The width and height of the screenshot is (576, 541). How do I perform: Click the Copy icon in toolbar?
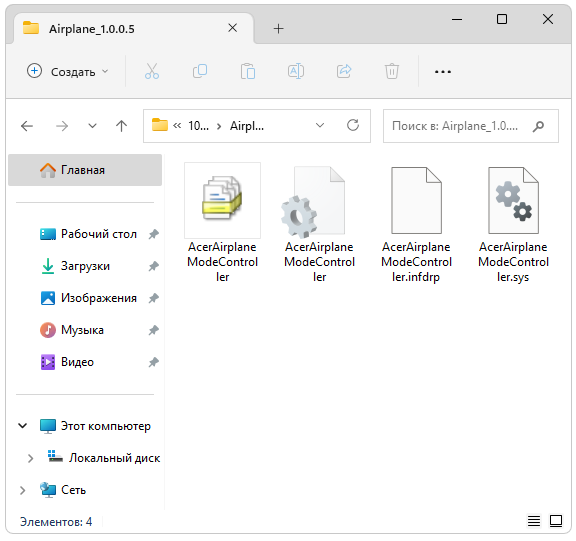(x=200, y=71)
